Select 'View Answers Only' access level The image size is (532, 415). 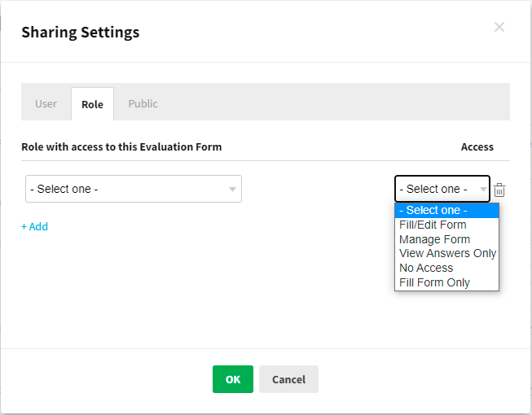tap(447, 253)
